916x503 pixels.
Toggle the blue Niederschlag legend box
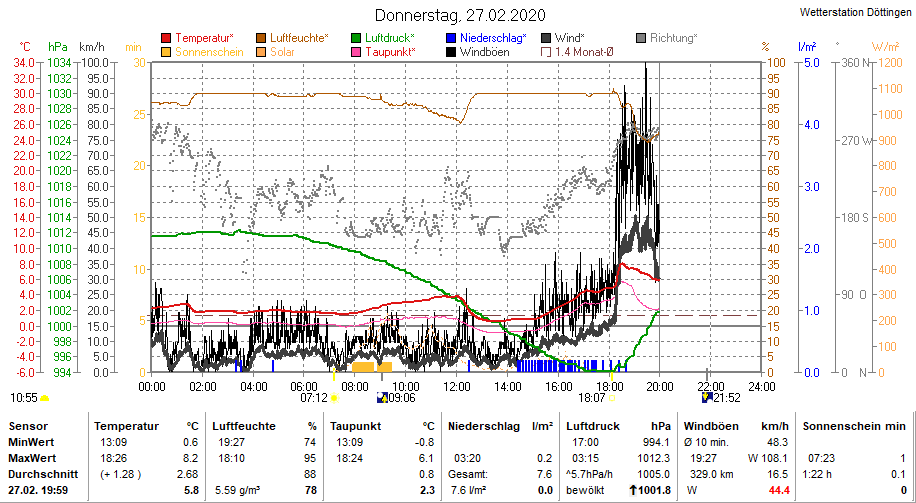coord(452,38)
